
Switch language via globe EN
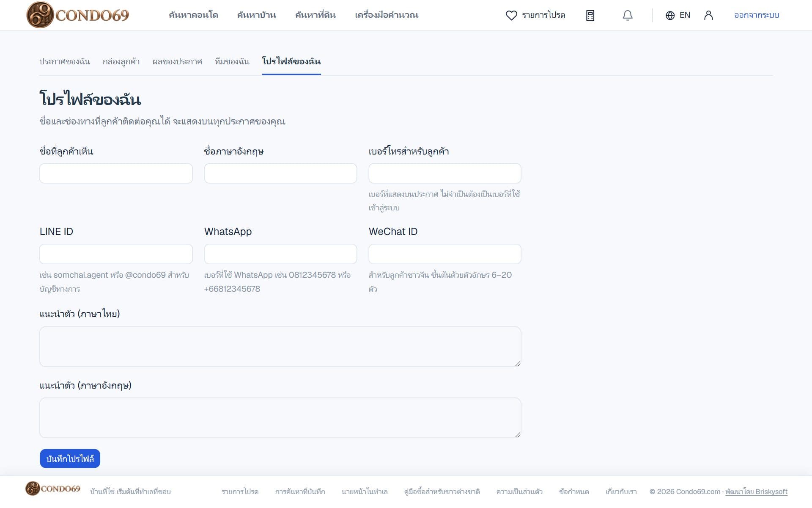(x=678, y=15)
